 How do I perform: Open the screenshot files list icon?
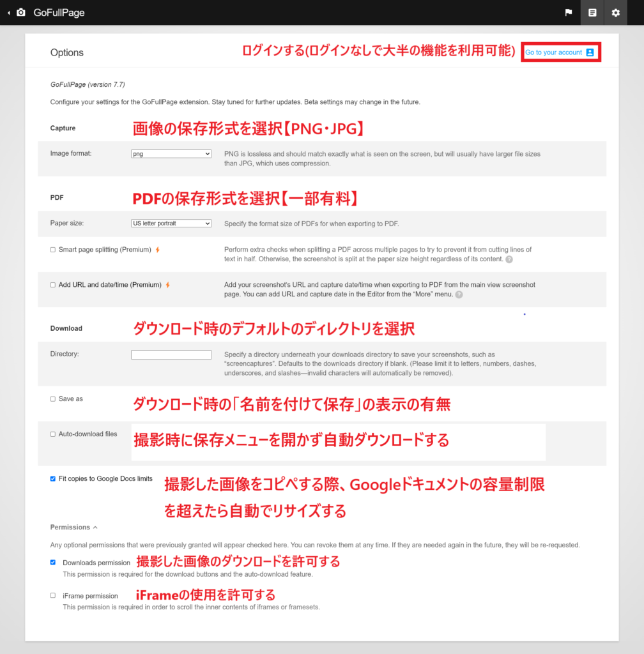click(592, 13)
